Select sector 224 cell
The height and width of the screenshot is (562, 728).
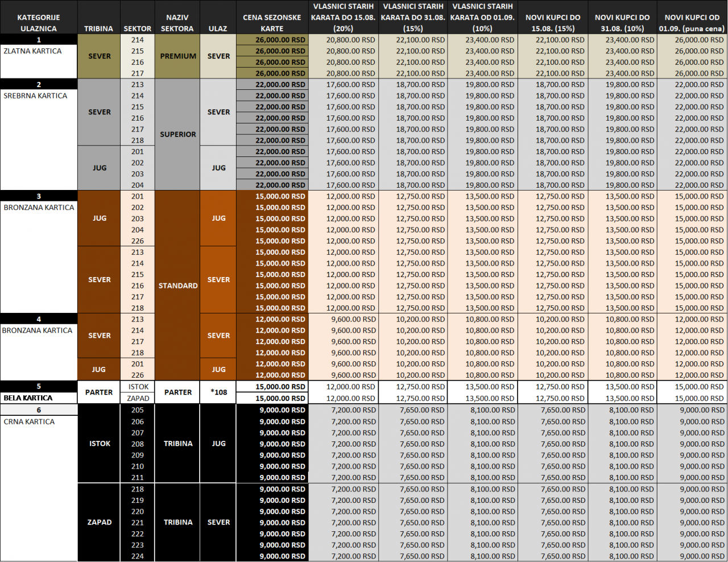138,556
